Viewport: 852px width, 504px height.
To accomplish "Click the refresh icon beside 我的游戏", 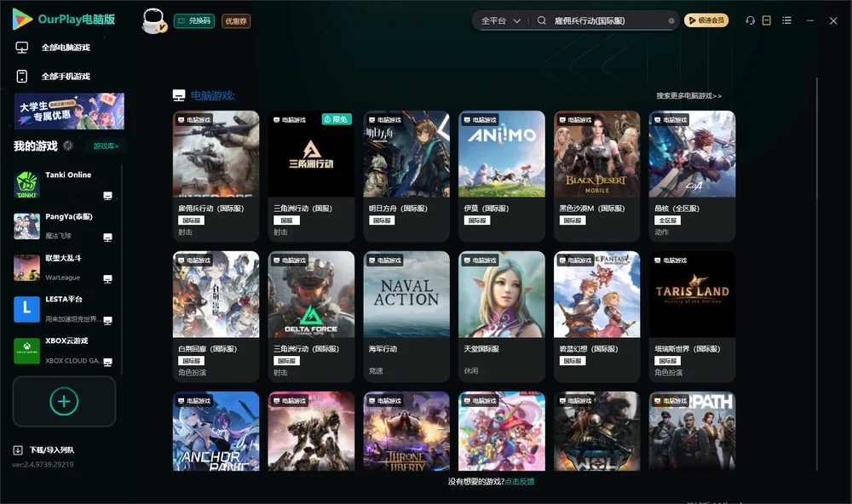I will pos(68,146).
